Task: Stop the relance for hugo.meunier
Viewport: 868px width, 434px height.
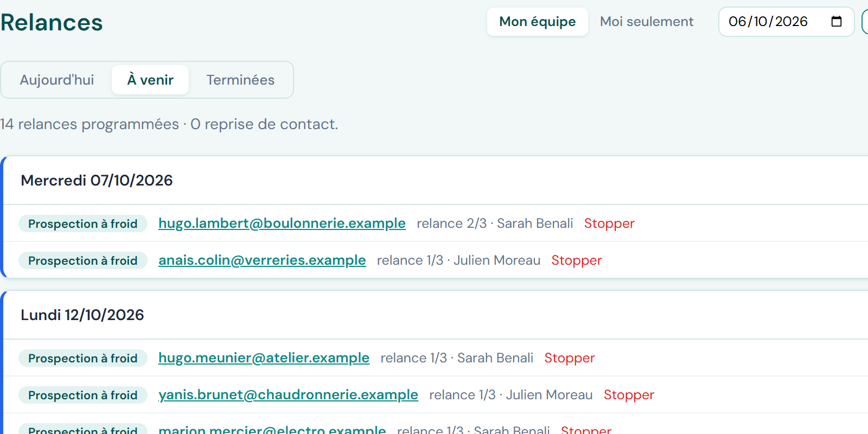Action: click(x=570, y=358)
